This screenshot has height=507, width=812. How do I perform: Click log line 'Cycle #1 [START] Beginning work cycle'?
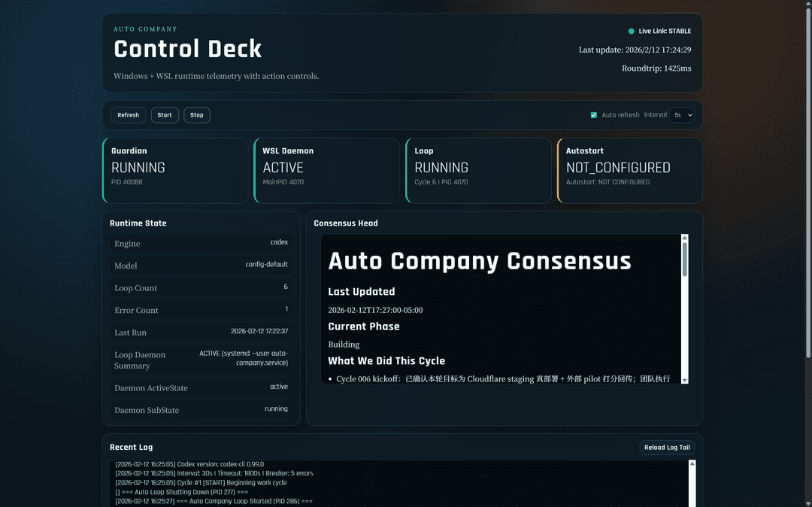pos(201,483)
